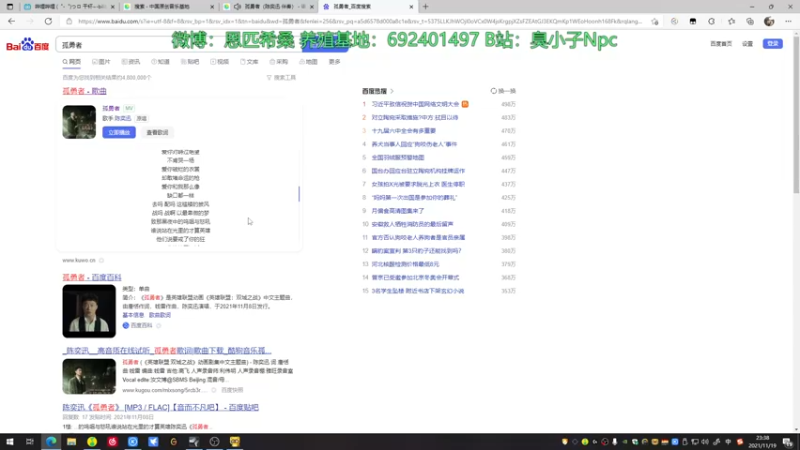Open the Windows Start menu
Image resolution: width=800 pixels, height=450 pixels.
[10, 442]
